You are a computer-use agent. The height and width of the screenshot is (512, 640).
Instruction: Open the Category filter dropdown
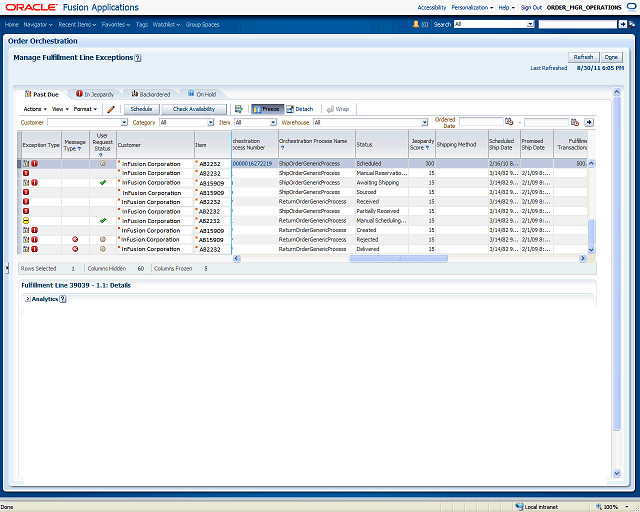[x=208, y=122]
